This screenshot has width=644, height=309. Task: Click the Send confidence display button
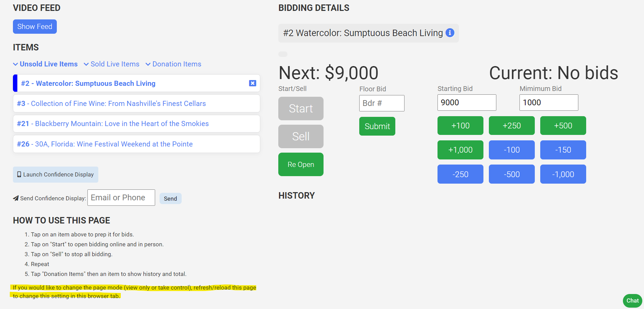(170, 199)
